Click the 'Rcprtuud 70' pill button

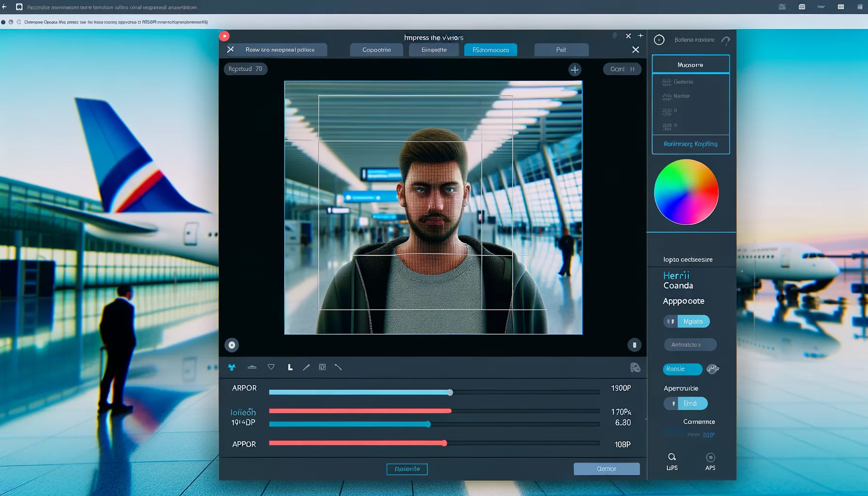(x=246, y=69)
